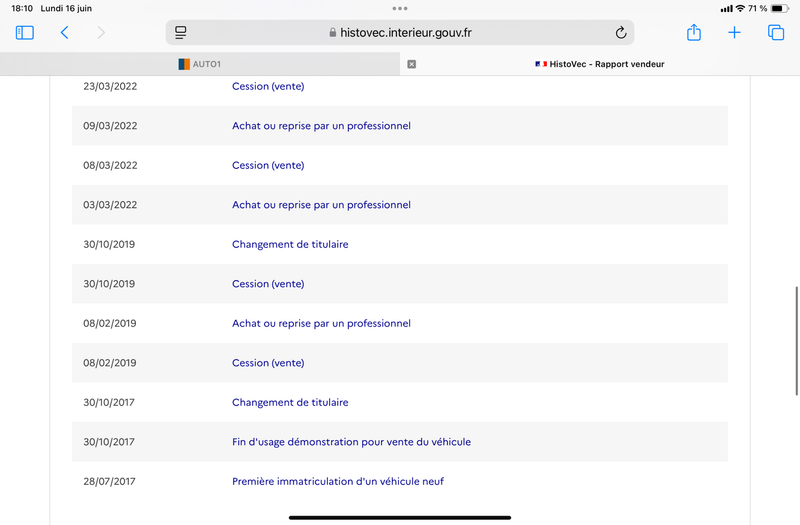800x525 pixels.
Task: Click the date 09/03/2022
Action: coord(110,126)
